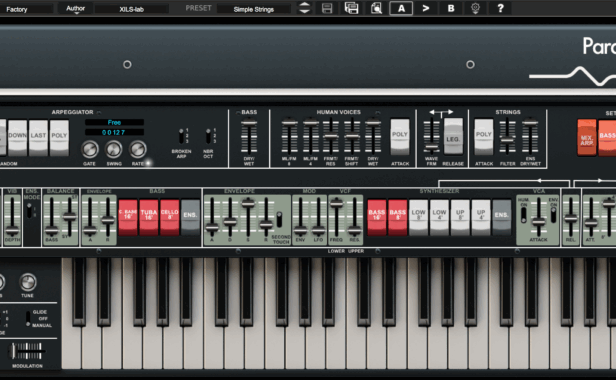Image resolution: width=616 pixels, height=380 pixels.
Task: Toggle the VCA HUM ON switch
Action: 524,215
